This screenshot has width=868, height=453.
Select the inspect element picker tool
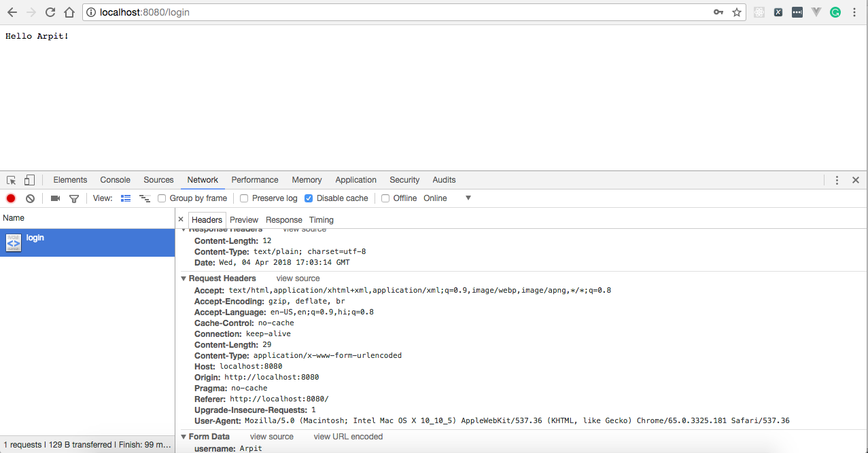[12, 180]
